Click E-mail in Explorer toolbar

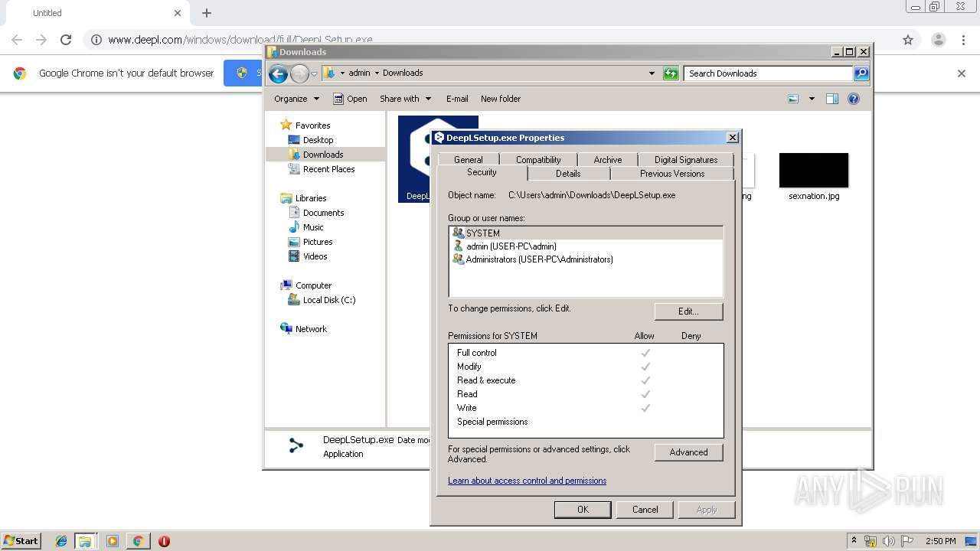tap(457, 99)
